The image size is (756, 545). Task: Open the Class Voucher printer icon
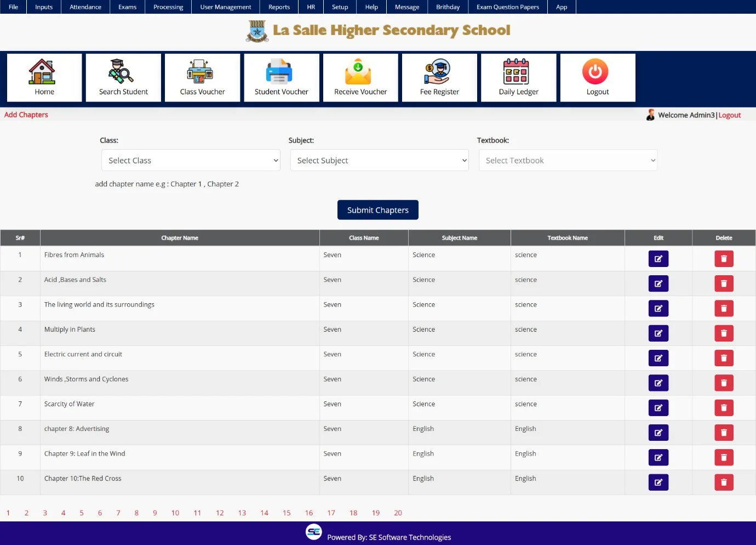click(x=201, y=72)
